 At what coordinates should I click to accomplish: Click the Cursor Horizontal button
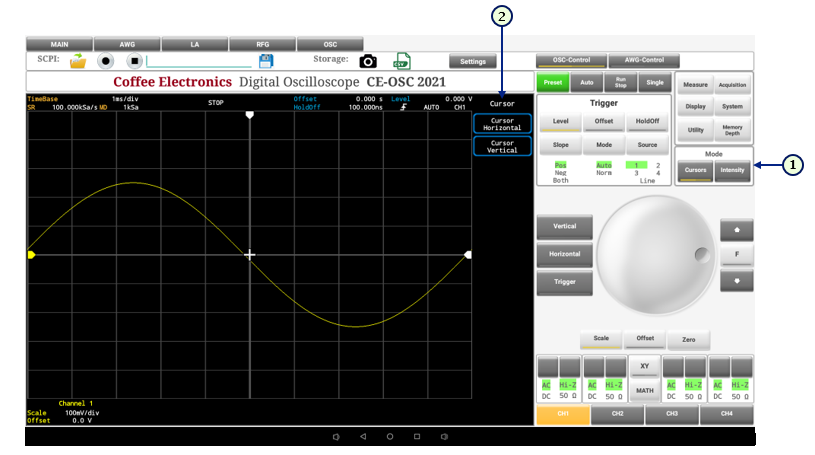[x=502, y=124]
